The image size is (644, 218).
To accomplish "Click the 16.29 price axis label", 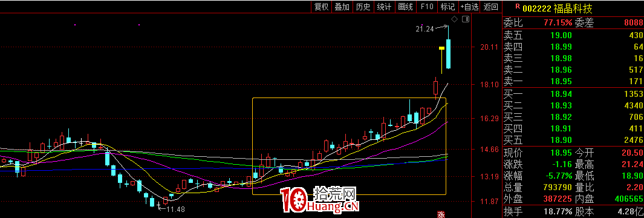I will pyautogui.click(x=490, y=119).
